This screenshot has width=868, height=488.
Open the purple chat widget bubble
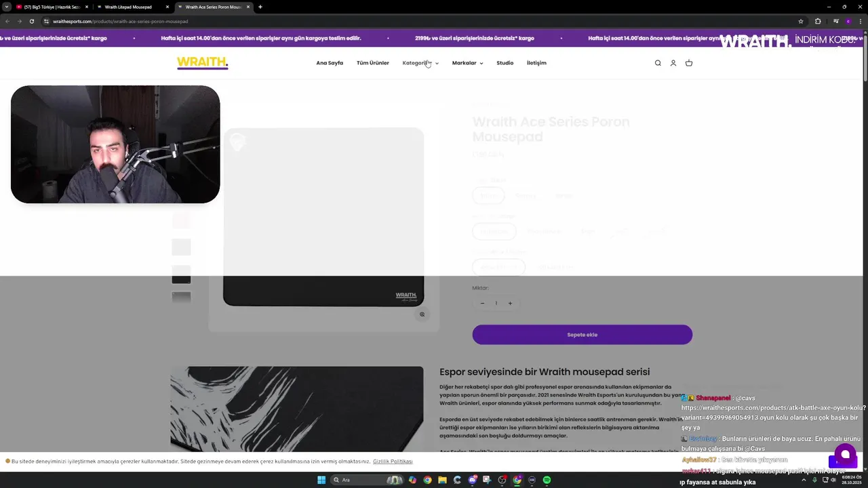click(845, 454)
